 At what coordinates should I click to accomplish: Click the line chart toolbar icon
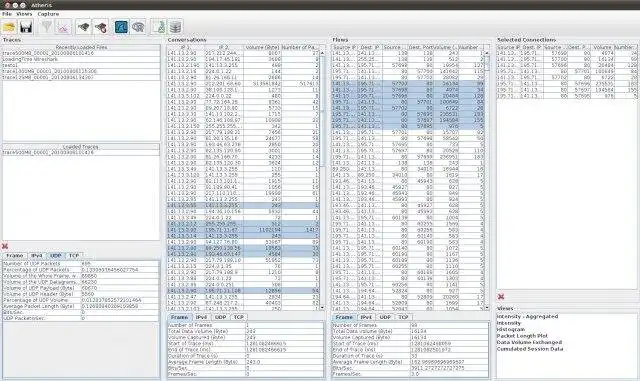click(x=64, y=27)
